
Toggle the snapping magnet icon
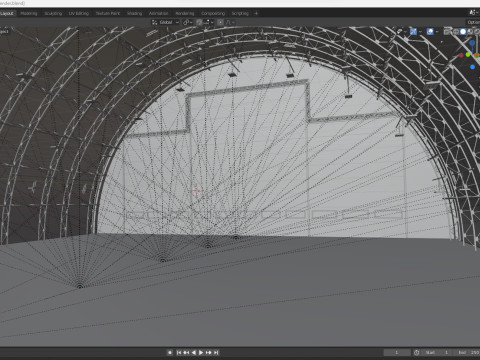coord(199,22)
